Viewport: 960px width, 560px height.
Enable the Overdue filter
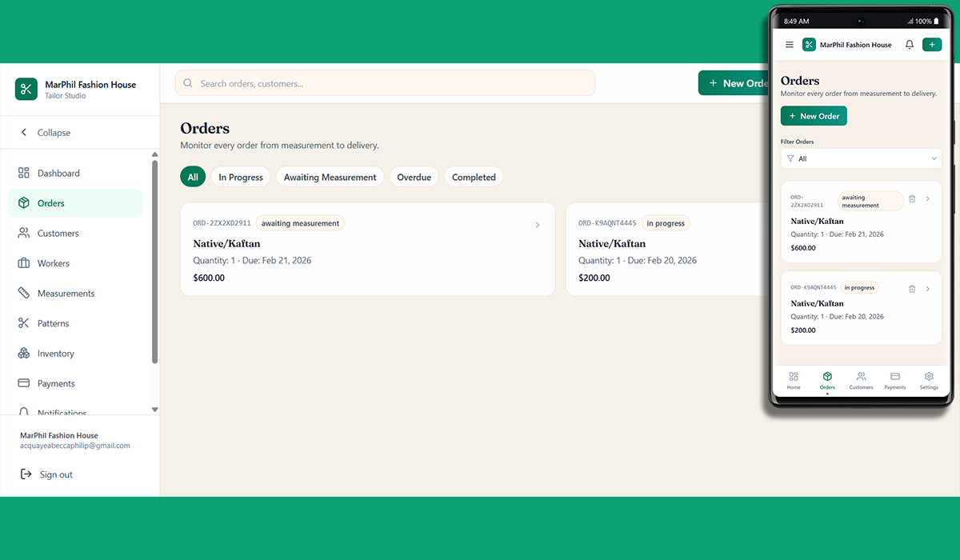[414, 176]
